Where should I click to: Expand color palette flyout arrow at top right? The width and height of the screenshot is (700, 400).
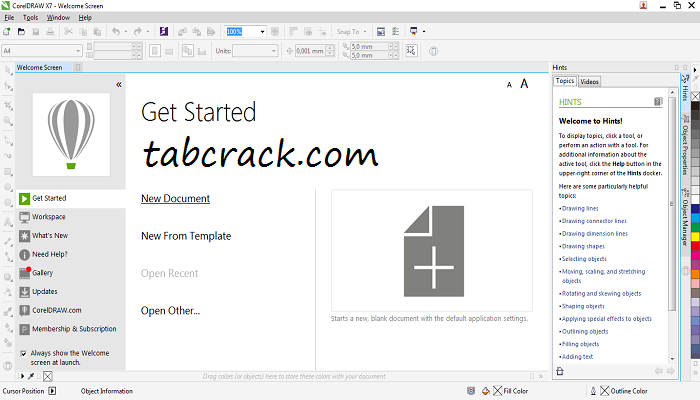pyautogui.click(x=695, y=70)
